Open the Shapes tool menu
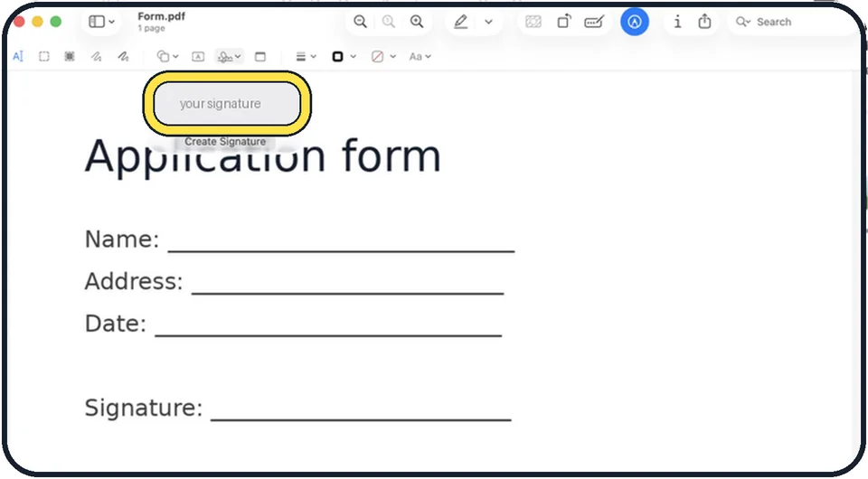Screen dimensions: 868x479 coord(167,56)
